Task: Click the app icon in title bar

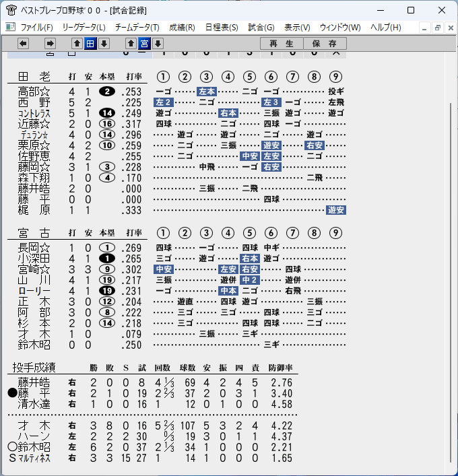Action: [11, 10]
